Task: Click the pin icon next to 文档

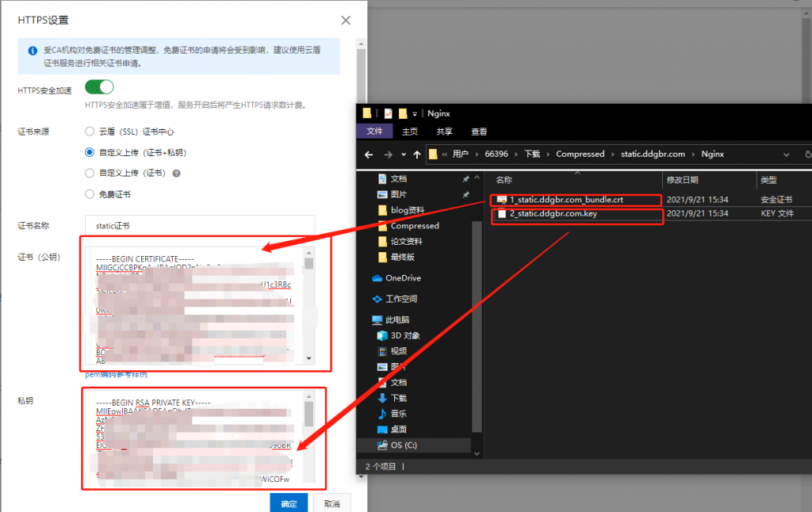Action: click(465, 179)
